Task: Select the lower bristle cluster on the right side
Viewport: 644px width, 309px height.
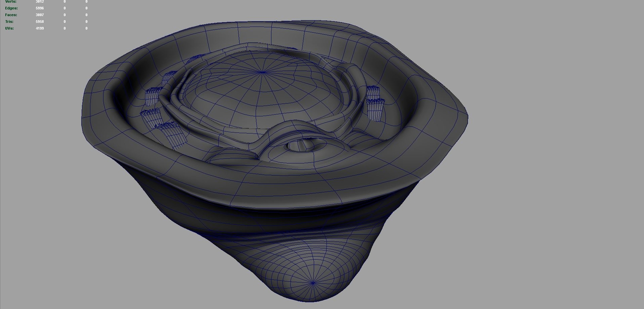Action: coord(376,110)
